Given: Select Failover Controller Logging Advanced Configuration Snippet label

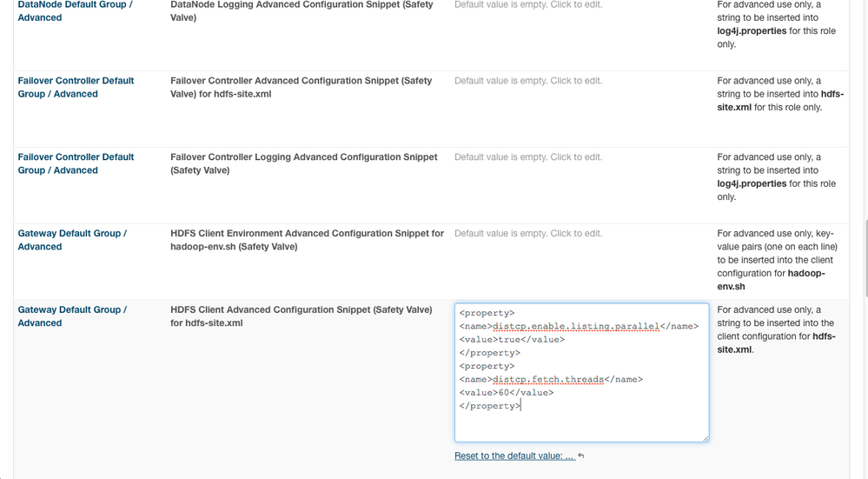Looking at the screenshot, I should point(304,163).
